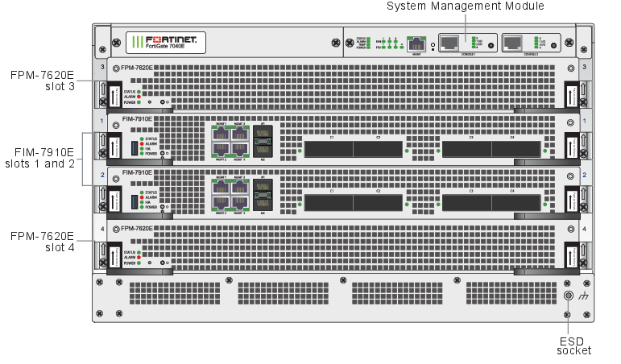
Task: Click the management module STATUS LED
Action: (x=368, y=39)
